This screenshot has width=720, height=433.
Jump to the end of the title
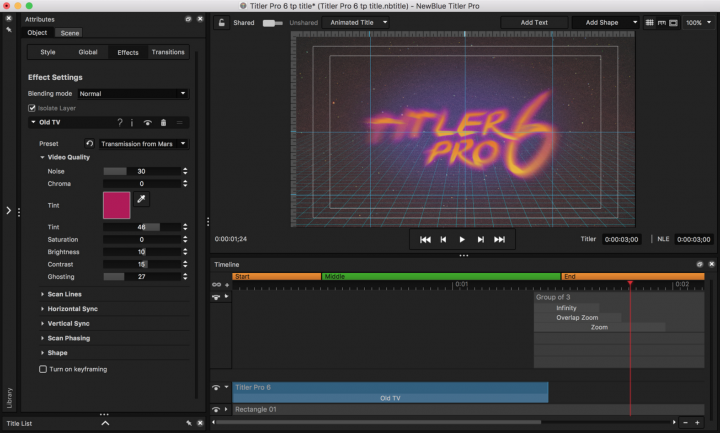click(499, 239)
